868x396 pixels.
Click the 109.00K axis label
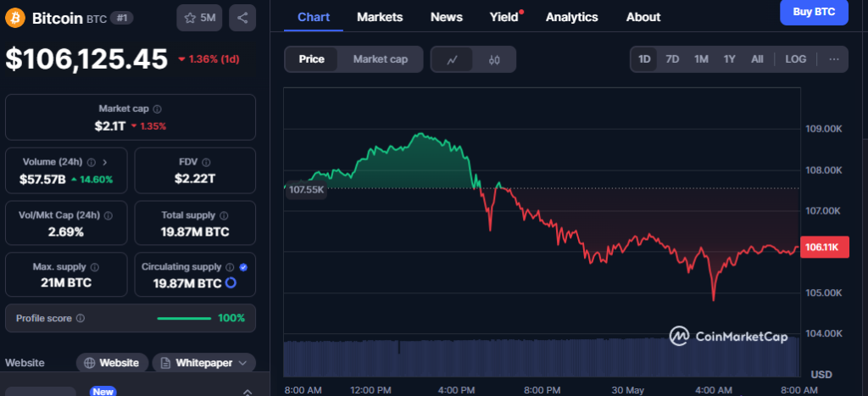tap(823, 129)
